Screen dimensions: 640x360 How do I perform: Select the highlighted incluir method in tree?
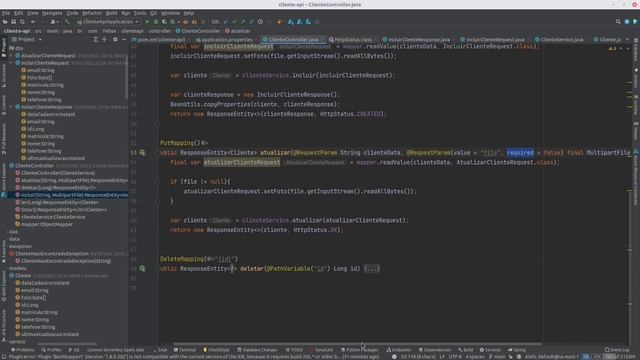(71, 195)
